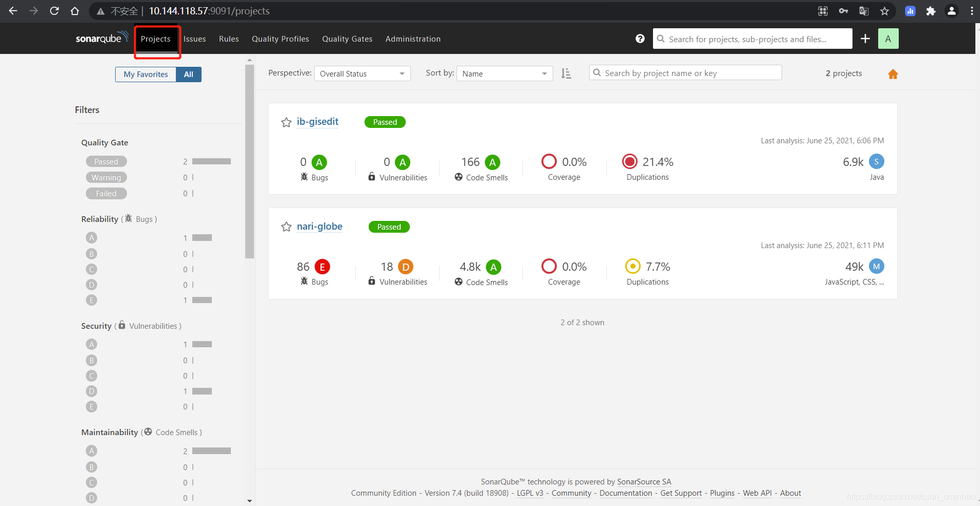Screen dimensions: 980x506
Task: Click the browser address bar URL
Action: 209,11
